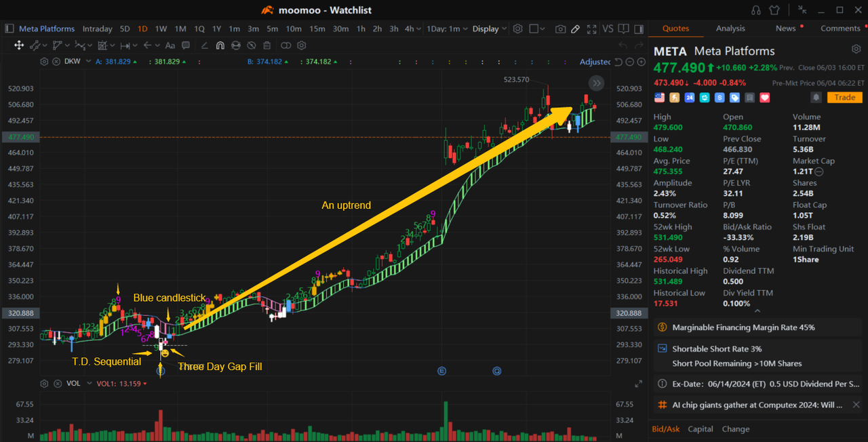The image size is (868, 442).
Task: Expand the volume sub-chart panel
Action: point(638,384)
